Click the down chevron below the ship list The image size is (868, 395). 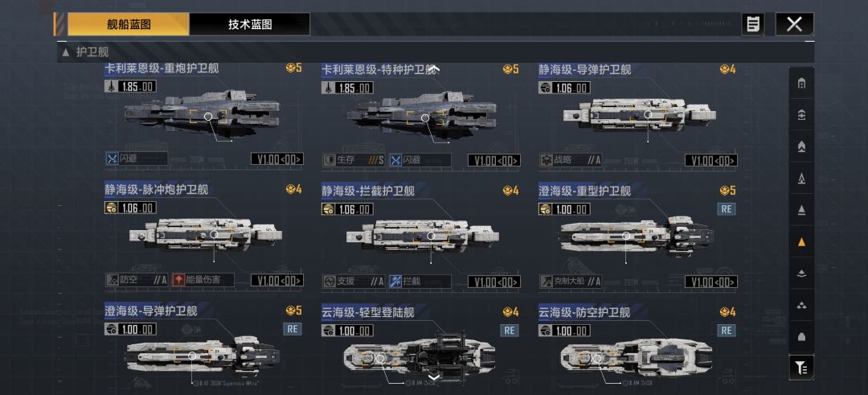pos(435,378)
